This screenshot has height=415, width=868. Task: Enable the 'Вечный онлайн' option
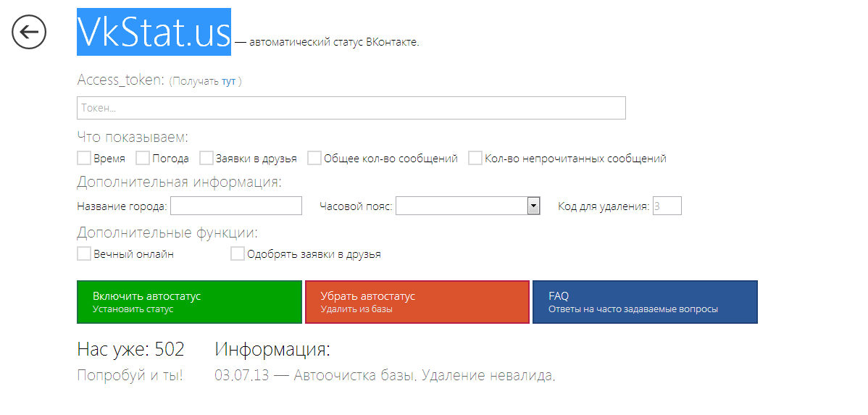(x=84, y=254)
